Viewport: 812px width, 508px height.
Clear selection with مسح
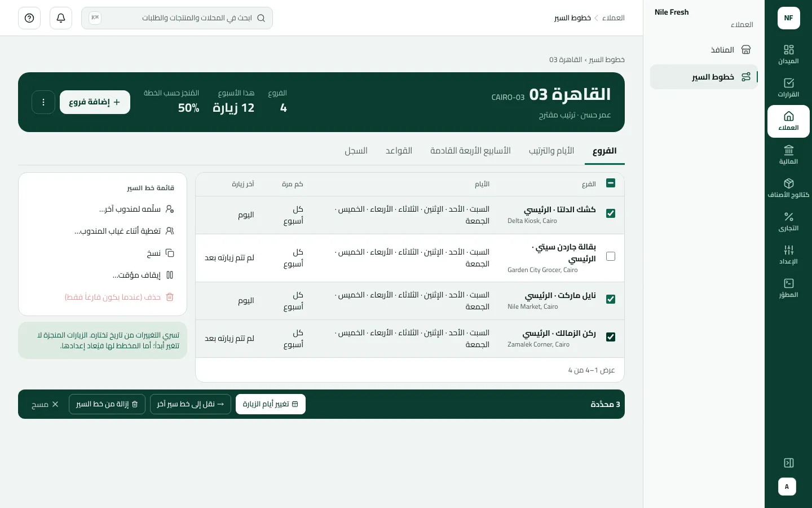pyautogui.click(x=45, y=404)
